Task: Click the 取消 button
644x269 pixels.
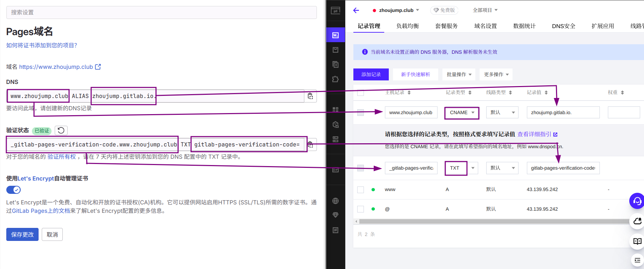Action: [52, 235]
